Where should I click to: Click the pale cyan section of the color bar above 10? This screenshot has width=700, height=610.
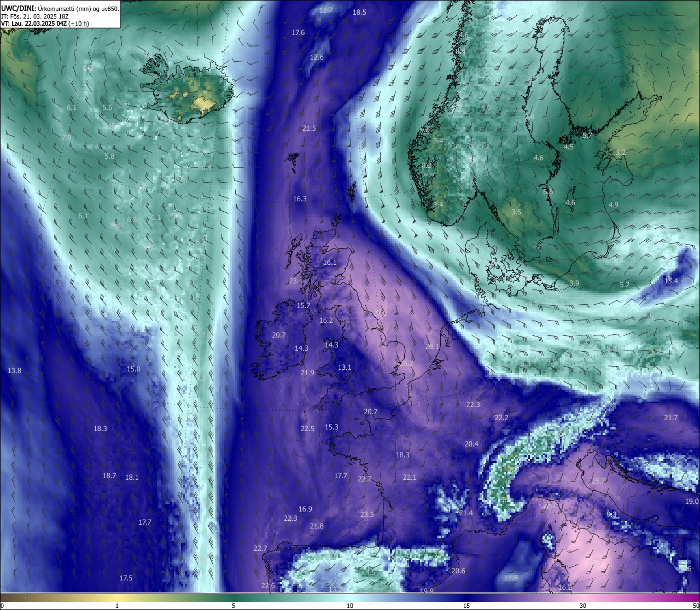point(350,597)
